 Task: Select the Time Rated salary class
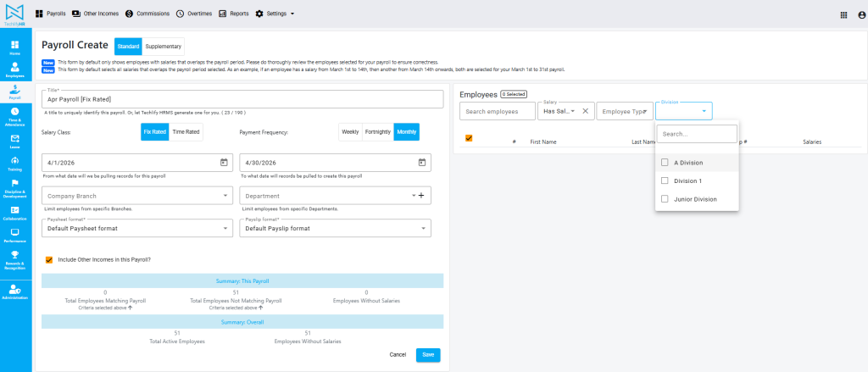pos(186,131)
